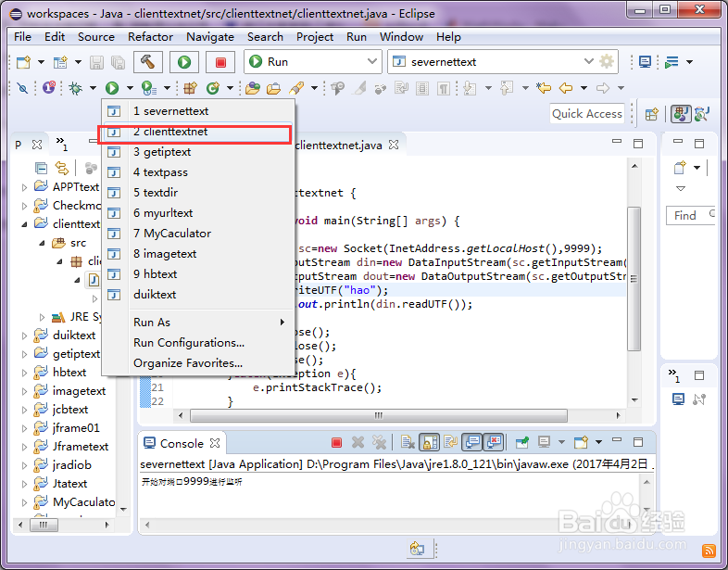This screenshot has width=728, height=570.
Task: Close the Console view tab
Action: click(x=215, y=443)
